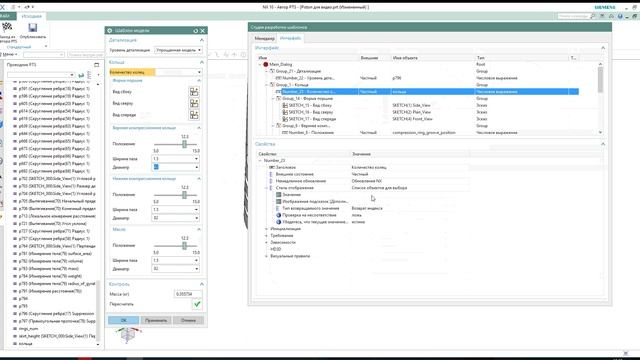Click the search magnifier icon at top right
The width and height of the screenshot is (640, 360).
593,16
